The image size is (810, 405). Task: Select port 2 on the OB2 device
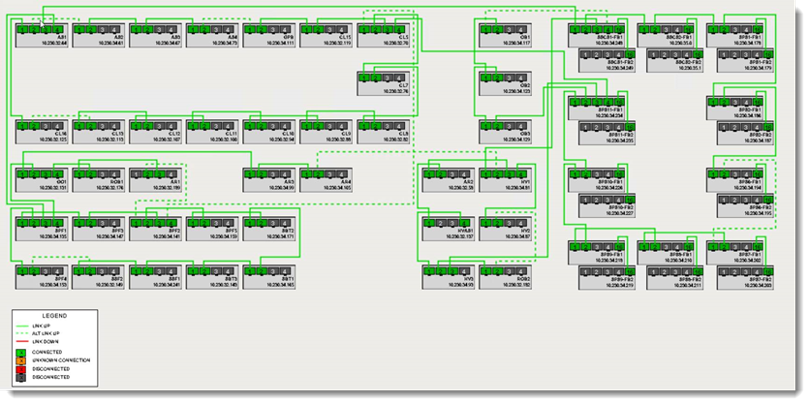(x=498, y=78)
